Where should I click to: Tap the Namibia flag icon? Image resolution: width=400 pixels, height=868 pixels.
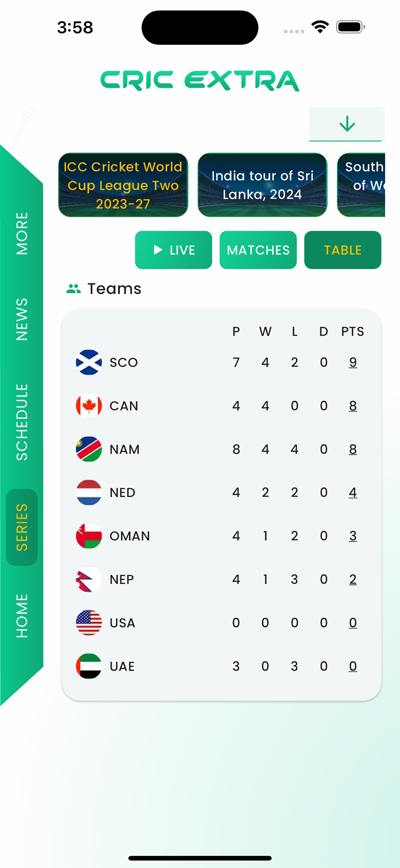(89, 449)
